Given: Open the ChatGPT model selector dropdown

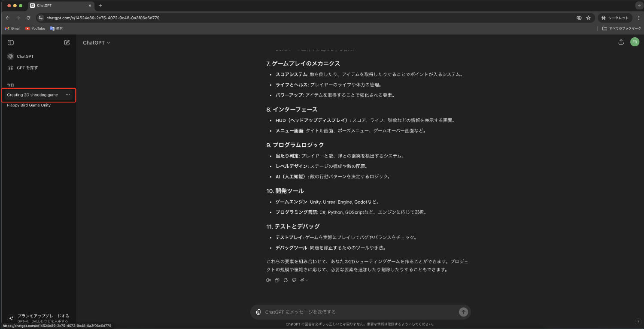Looking at the screenshot, I should click(x=97, y=42).
